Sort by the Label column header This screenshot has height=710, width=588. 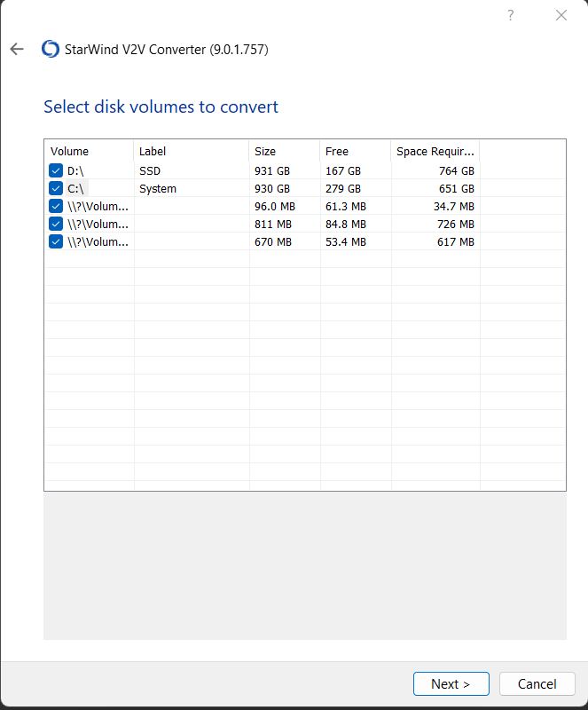point(191,151)
